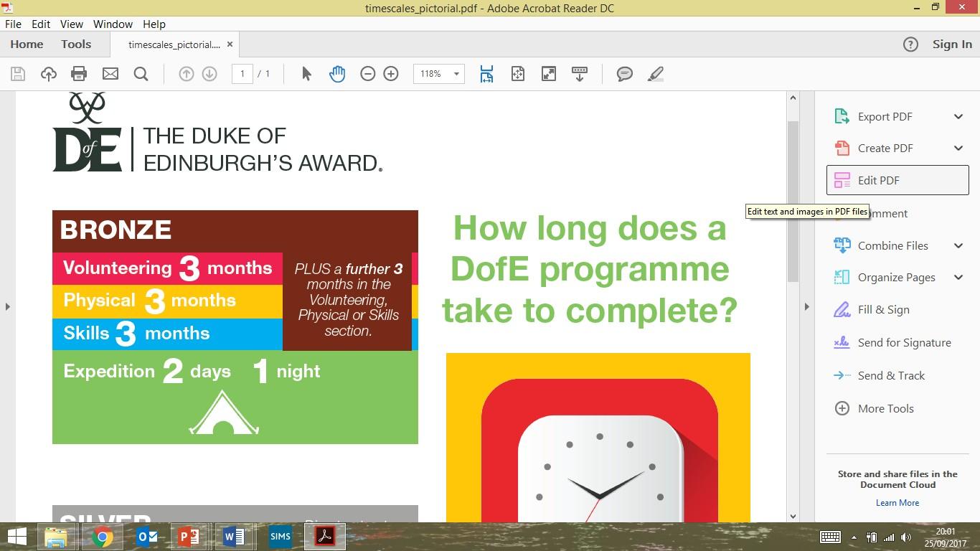Open SIMS from the taskbar
The image size is (980, 551).
click(280, 537)
